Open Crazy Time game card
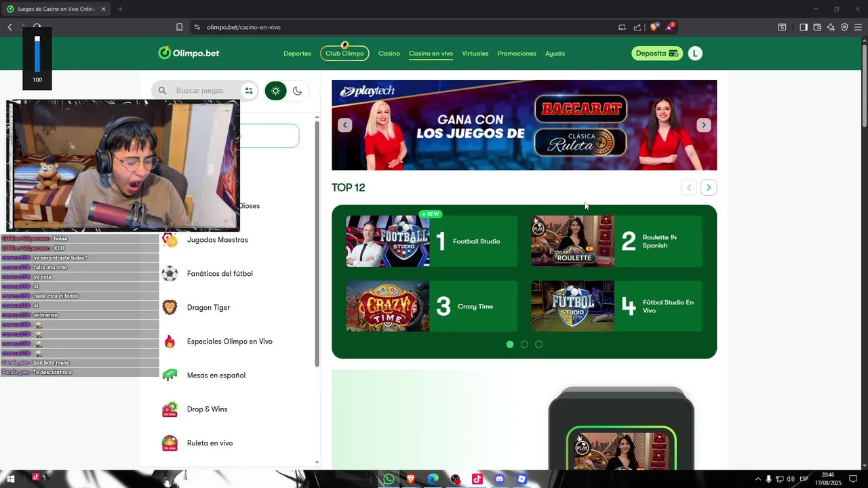The width and height of the screenshot is (868, 488). point(432,306)
